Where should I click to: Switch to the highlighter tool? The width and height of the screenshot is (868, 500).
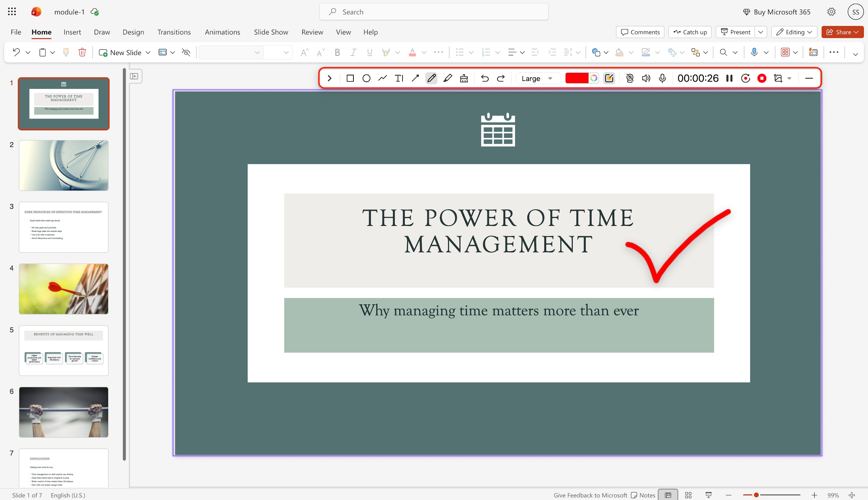coord(447,78)
